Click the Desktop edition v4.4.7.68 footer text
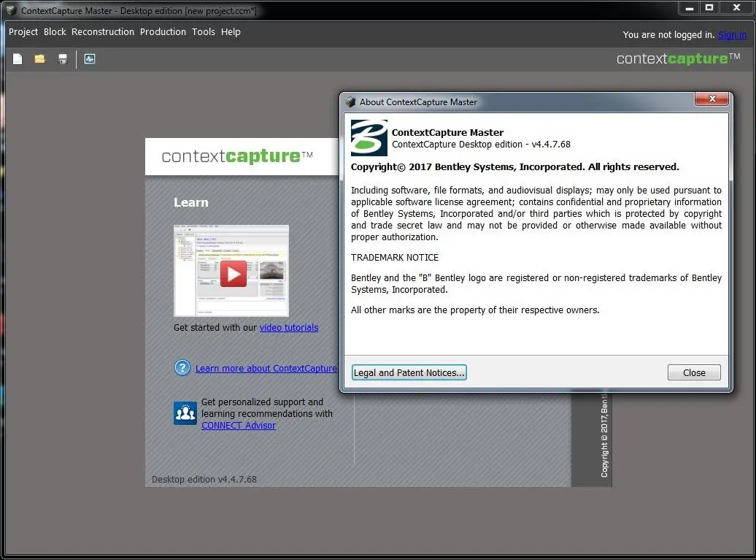The height and width of the screenshot is (560, 756). tap(204, 480)
